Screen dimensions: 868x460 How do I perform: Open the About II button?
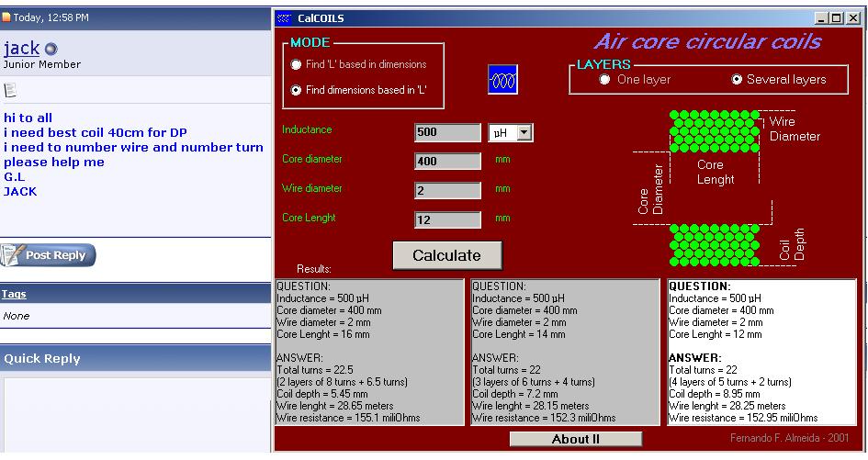[x=576, y=439]
